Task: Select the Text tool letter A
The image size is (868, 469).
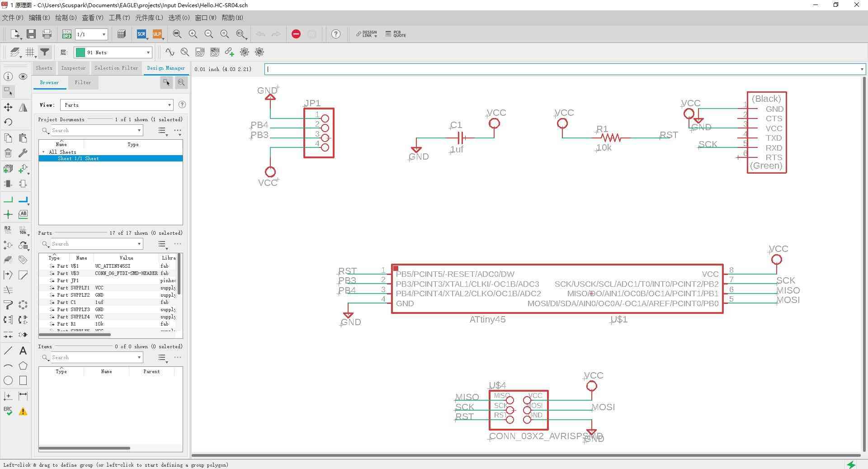Action: click(x=23, y=351)
